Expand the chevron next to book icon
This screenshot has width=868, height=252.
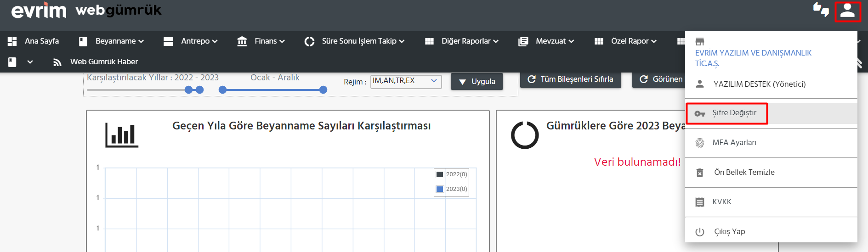(30, 62)
